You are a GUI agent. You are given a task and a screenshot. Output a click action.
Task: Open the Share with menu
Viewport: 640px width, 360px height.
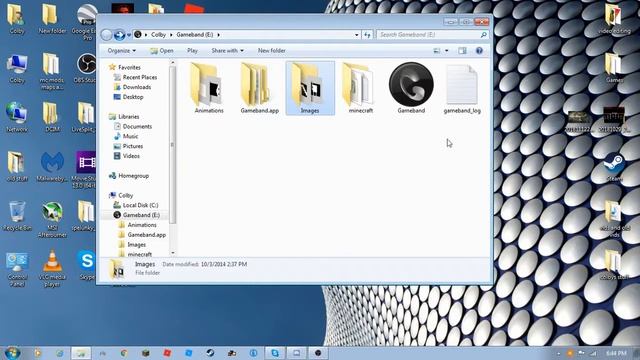[x=227, y=51]
